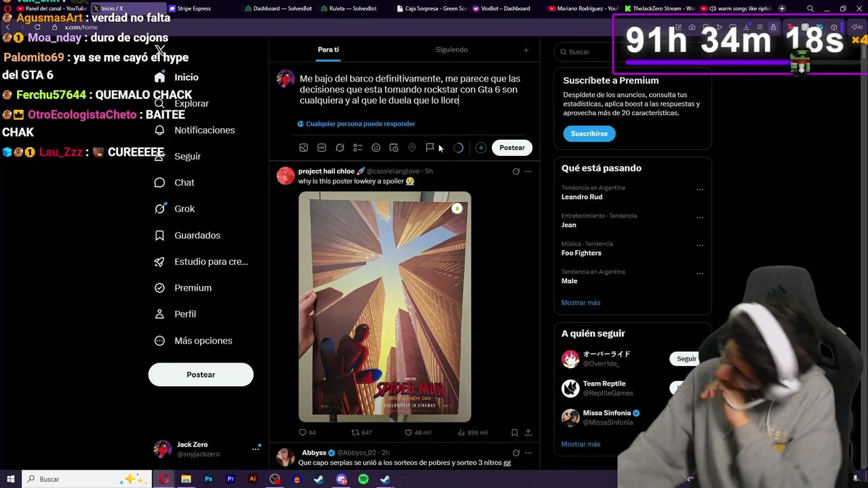Like project hail chloe's post

418,432
